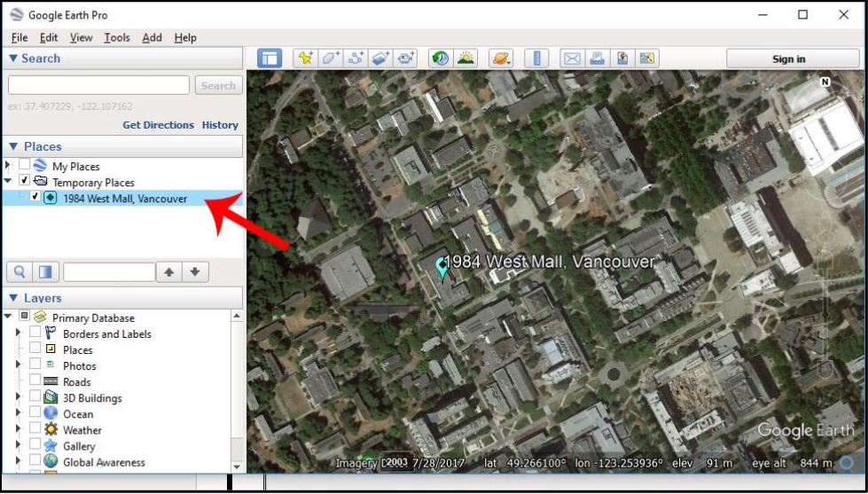Click the Places filter text field
This screenshot has height=494, width=868.
(x=109, y=272)
